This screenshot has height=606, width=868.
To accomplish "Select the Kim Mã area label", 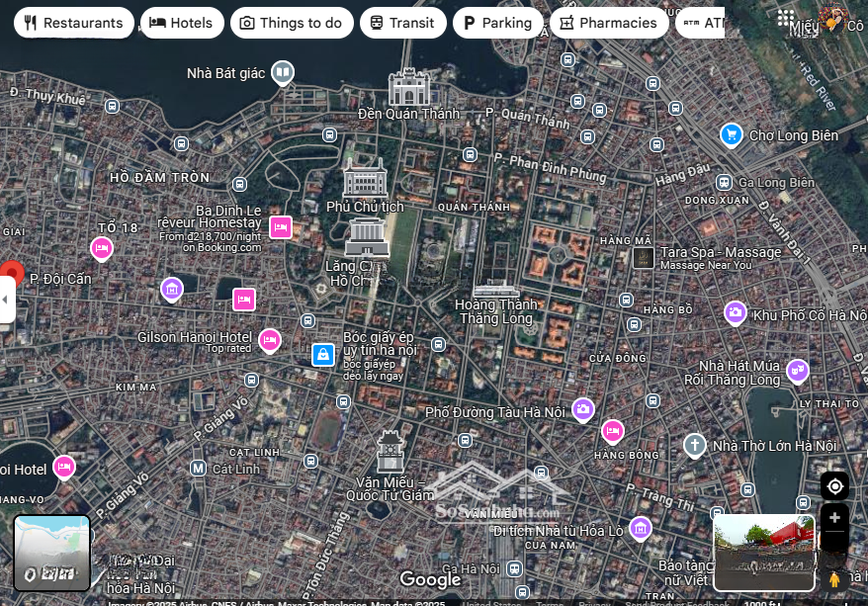I will [136, 388].
